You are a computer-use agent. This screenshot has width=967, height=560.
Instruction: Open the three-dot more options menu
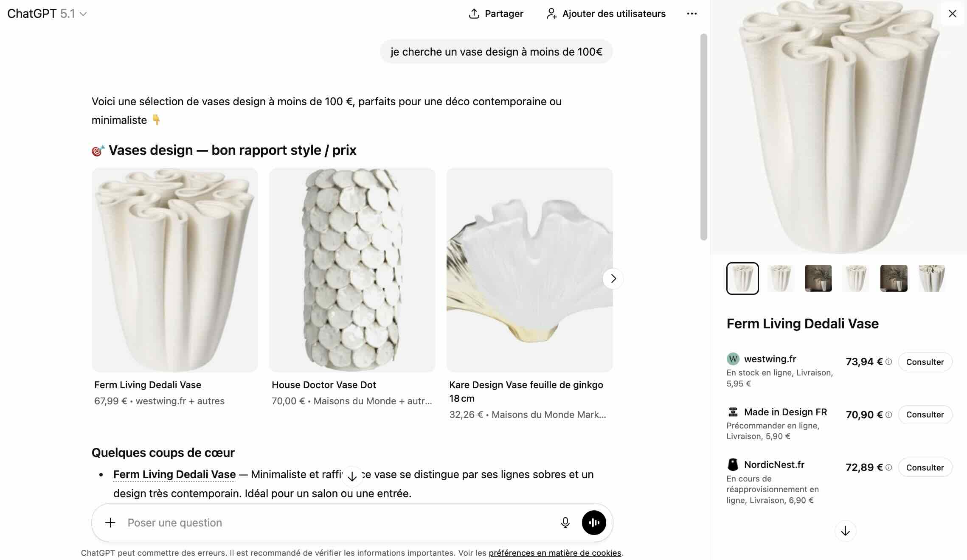tap(692, 14)
